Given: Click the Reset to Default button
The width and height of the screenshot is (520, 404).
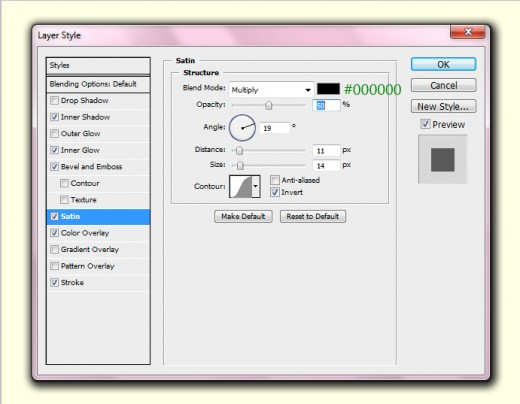Looking at the screenshot, I should [x=313, y=216].
